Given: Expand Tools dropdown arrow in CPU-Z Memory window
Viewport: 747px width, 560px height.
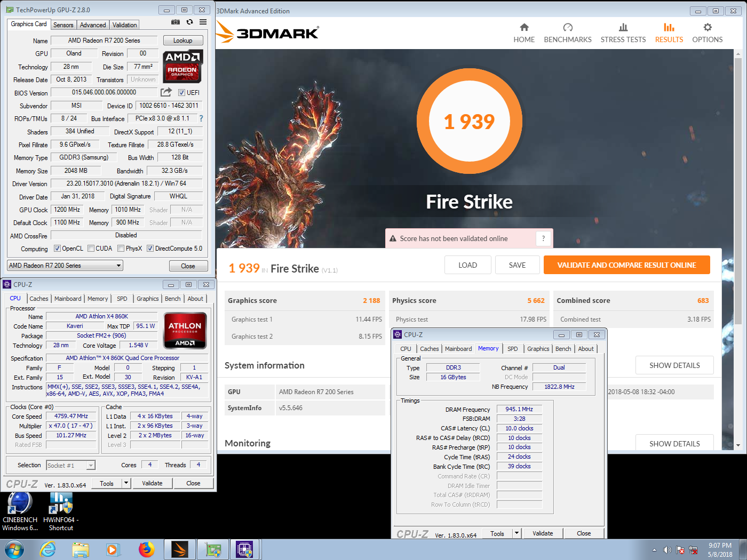Looking at the screenshot, I should point(516,533).
